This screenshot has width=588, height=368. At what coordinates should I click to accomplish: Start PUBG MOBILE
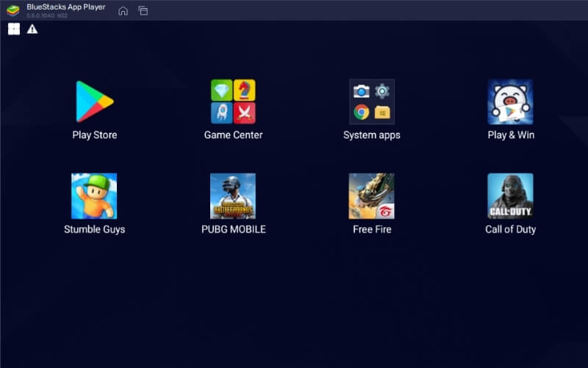(233, 196)
